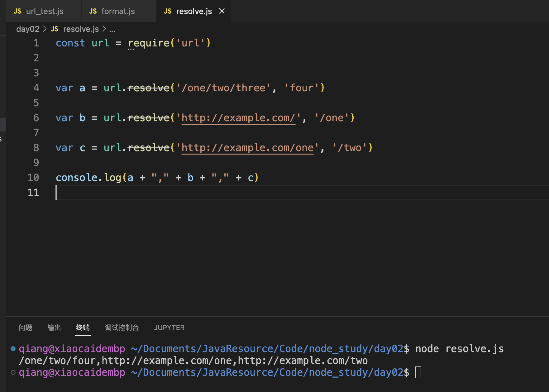This screenshot has height=392, width=549.
Task: Close the resolve.js tab
Action: pos(222,11)
